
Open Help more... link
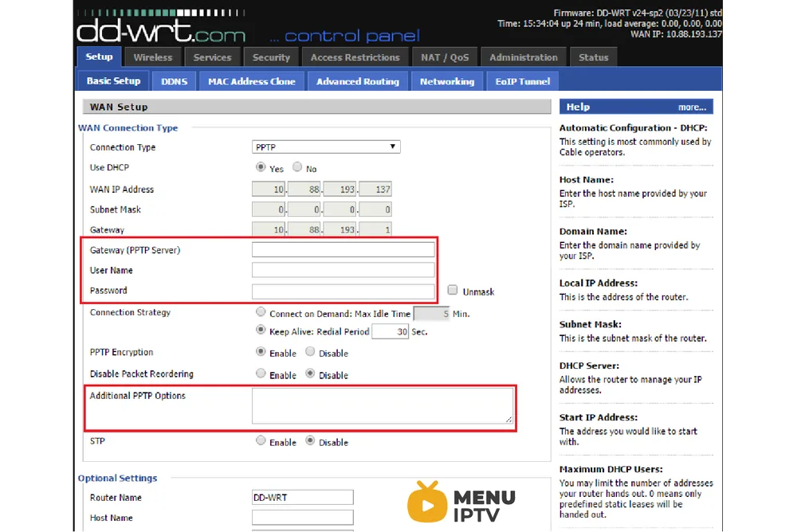click(x=692, y=108)
